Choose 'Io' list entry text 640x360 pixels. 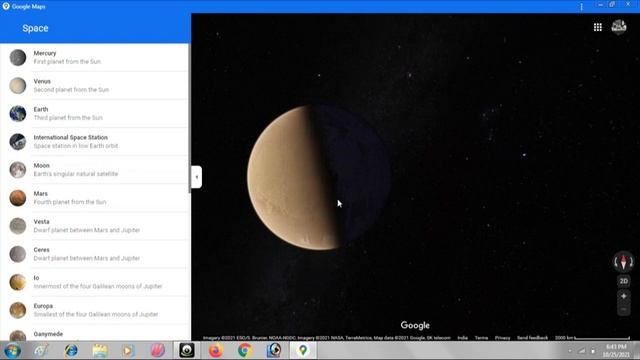click(36, 278)
